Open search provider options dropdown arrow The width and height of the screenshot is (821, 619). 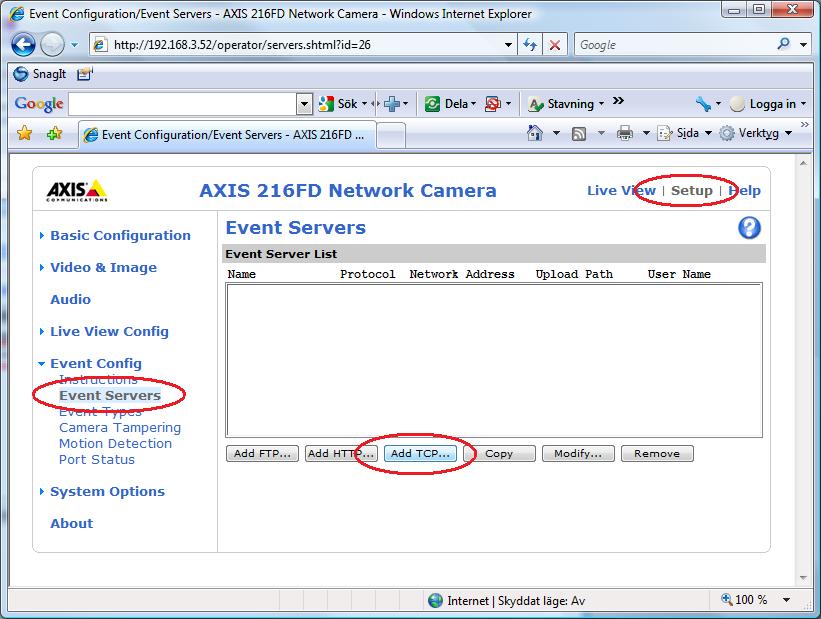click(x=803, y=45)
